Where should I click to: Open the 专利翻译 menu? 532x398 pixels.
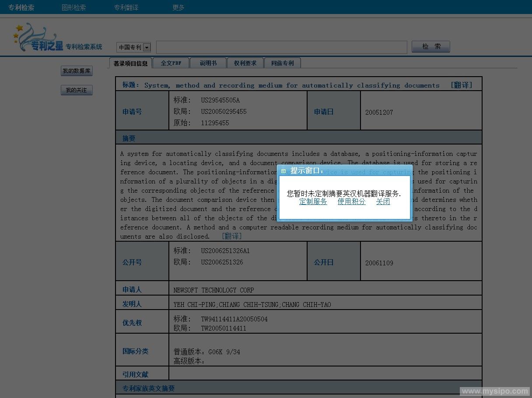pos(126,7)
